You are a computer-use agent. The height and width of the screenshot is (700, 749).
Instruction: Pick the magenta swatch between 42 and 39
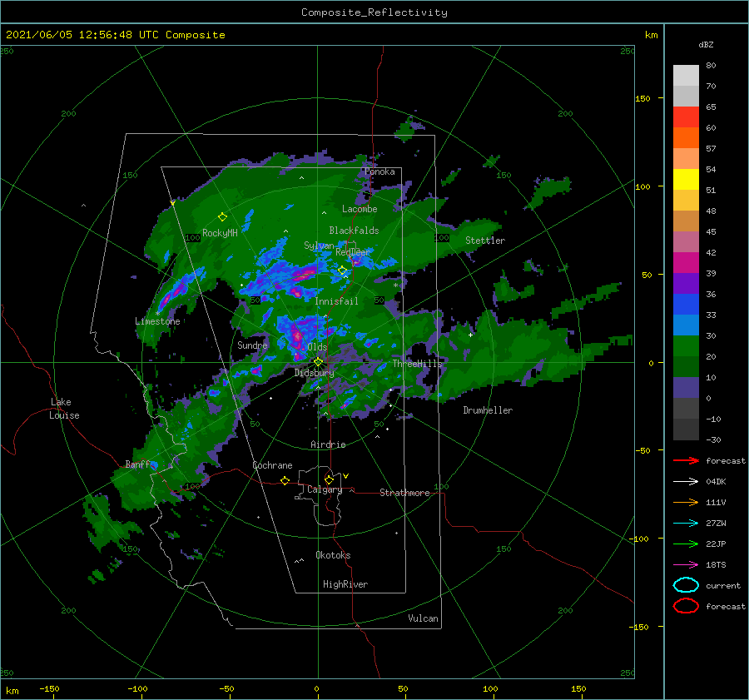pos(686,263)
